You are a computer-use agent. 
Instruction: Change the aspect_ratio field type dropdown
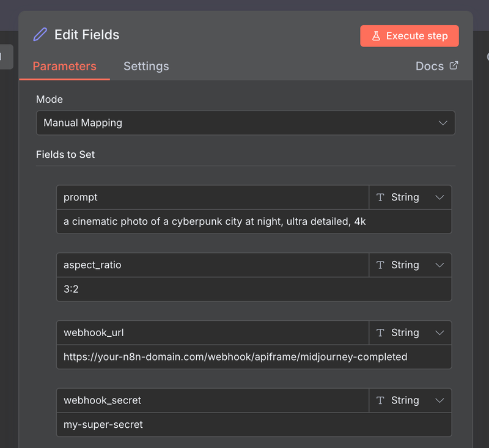coord(439,265)
